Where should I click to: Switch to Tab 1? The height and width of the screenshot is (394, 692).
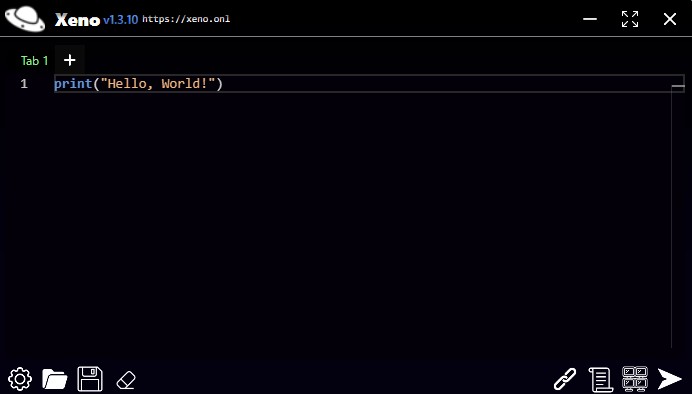click(x=34, y=60)
